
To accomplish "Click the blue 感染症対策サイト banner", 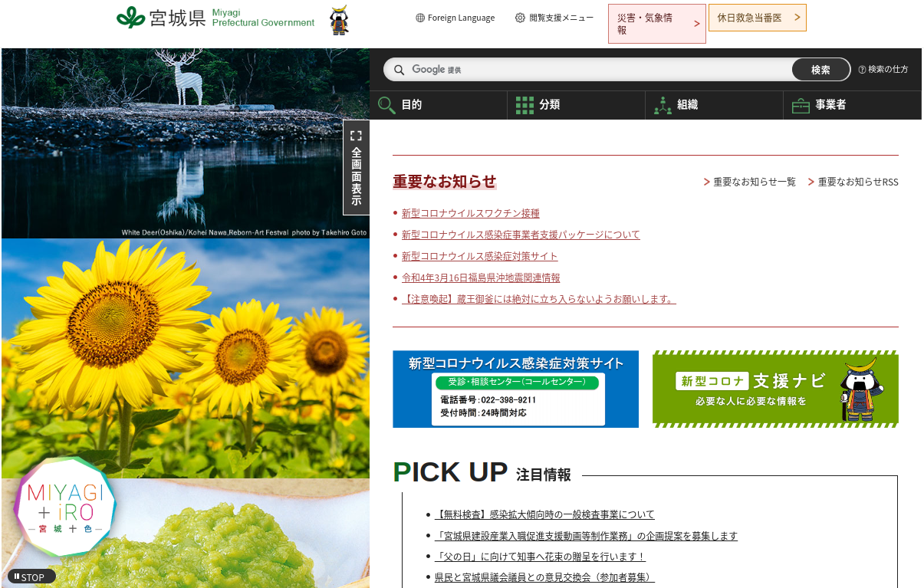I will 515,389.
